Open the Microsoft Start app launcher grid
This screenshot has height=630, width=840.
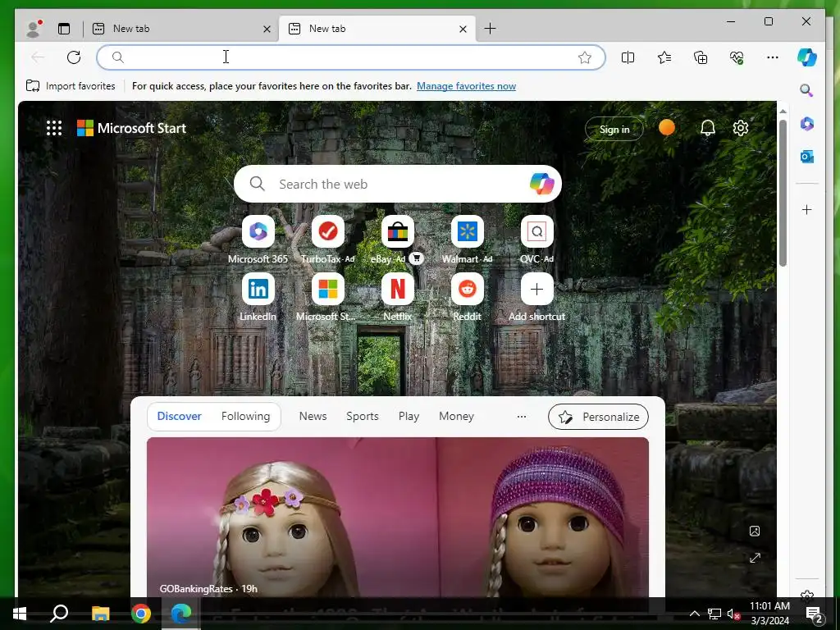[54, 128]
